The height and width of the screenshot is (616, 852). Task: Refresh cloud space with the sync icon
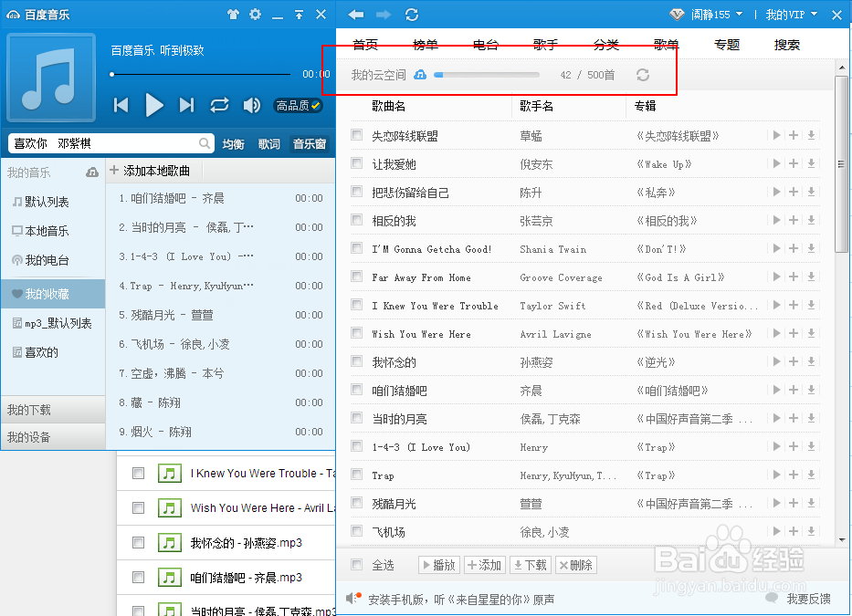coord(643,75)
